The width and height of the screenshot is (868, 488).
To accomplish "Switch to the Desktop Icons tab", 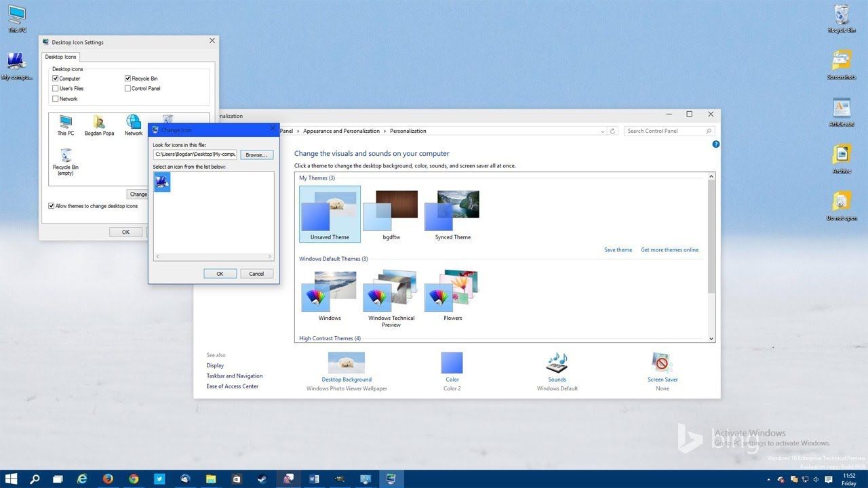I will click(60, 57).
